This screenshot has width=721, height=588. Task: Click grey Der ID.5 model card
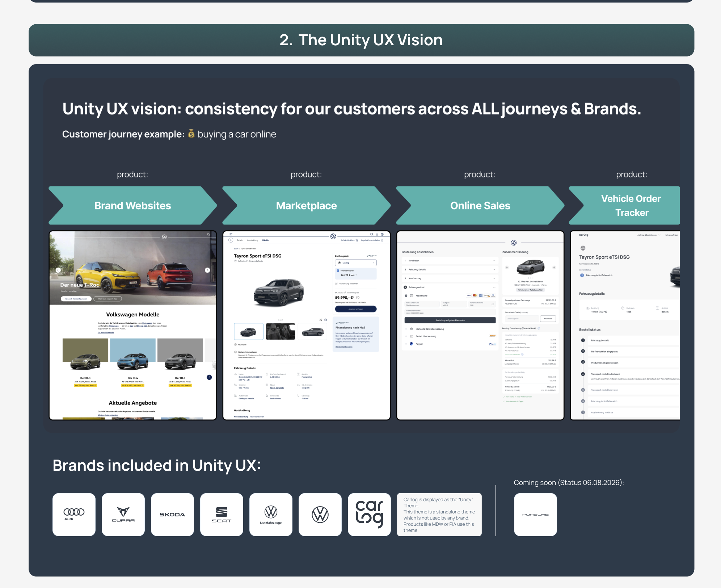pyautogui.click(x=180, y=363)
